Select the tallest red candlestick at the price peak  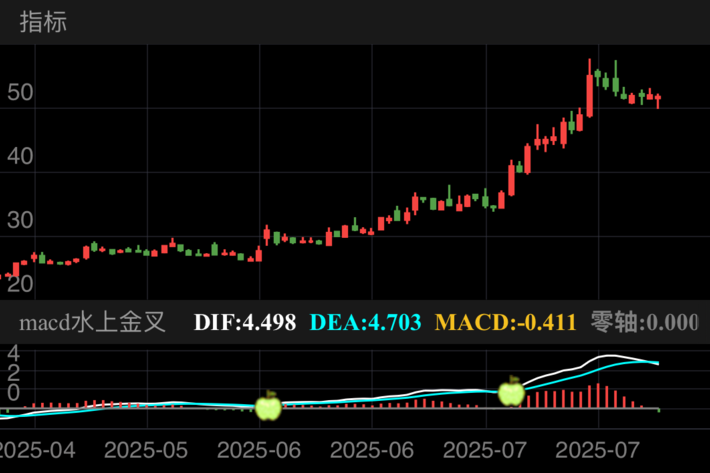tap(589, 89)
